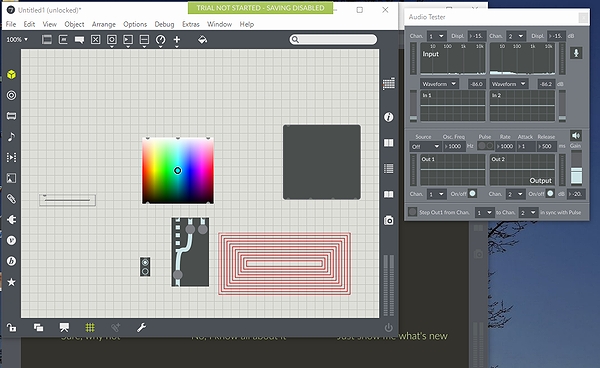Open the Help menu
Image resolution: width=600 pixels, height=368 pixels.
click(x=247, y=24)
